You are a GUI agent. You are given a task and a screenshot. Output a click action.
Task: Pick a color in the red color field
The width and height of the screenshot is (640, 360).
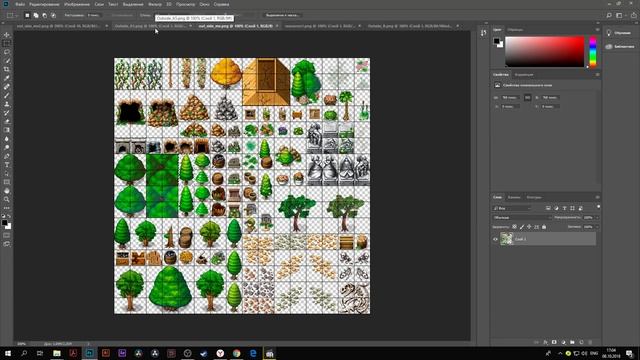coord(544,51)
